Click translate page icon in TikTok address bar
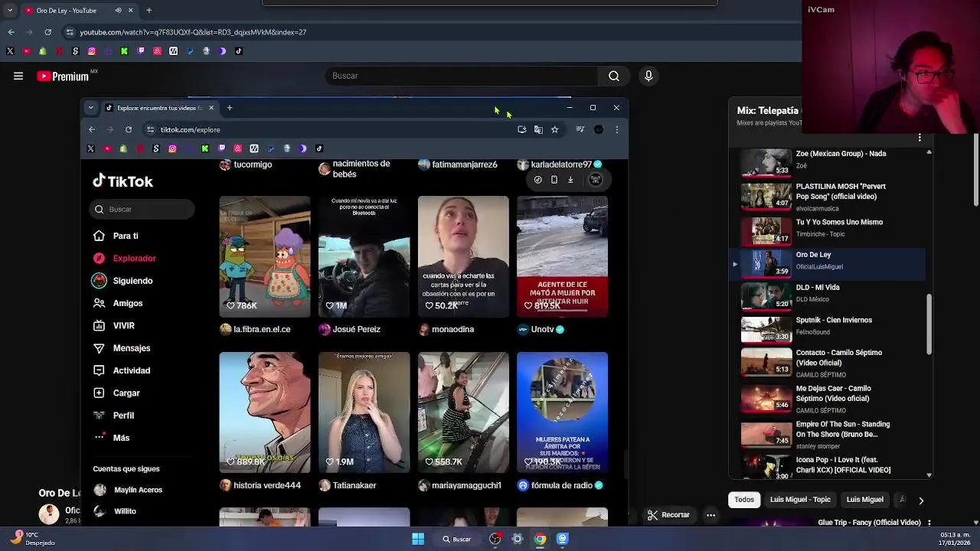 pos(538,129)
